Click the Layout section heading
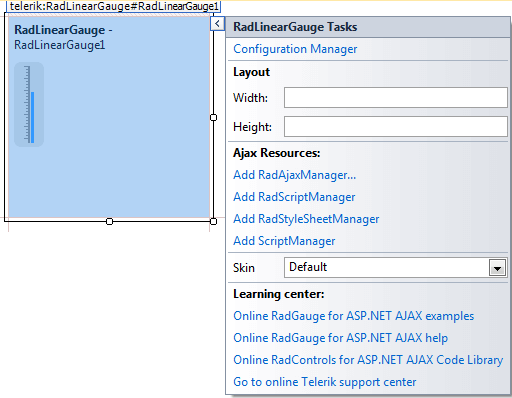 251,72
